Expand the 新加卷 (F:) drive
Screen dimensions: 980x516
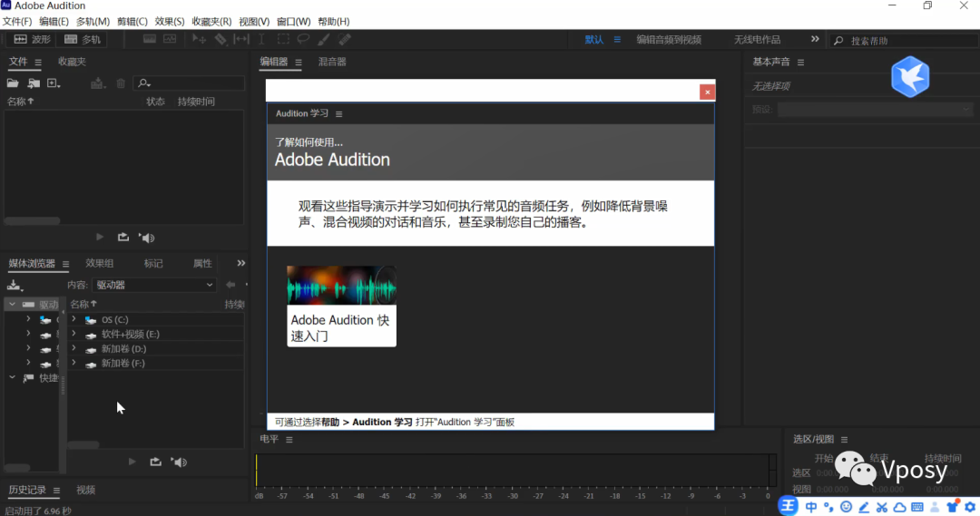point(73,363)
